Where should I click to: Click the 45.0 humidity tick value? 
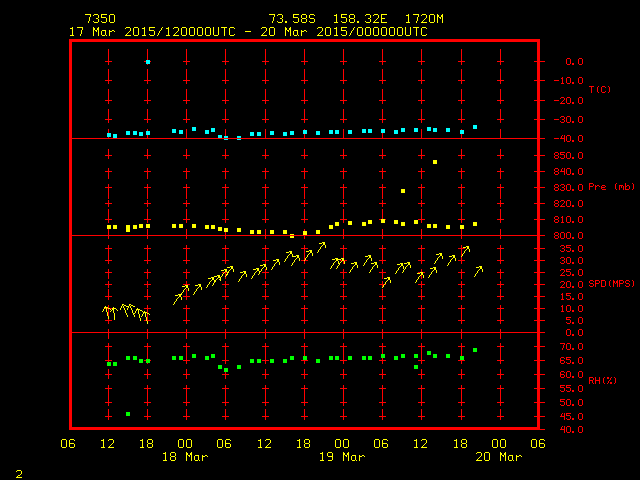pos(567,416)
